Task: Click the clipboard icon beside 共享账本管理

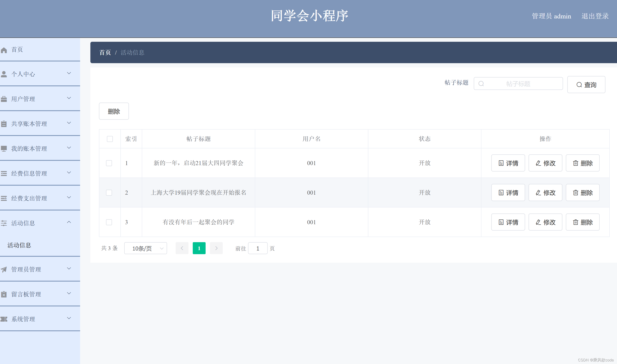Action: coord(4,124)
